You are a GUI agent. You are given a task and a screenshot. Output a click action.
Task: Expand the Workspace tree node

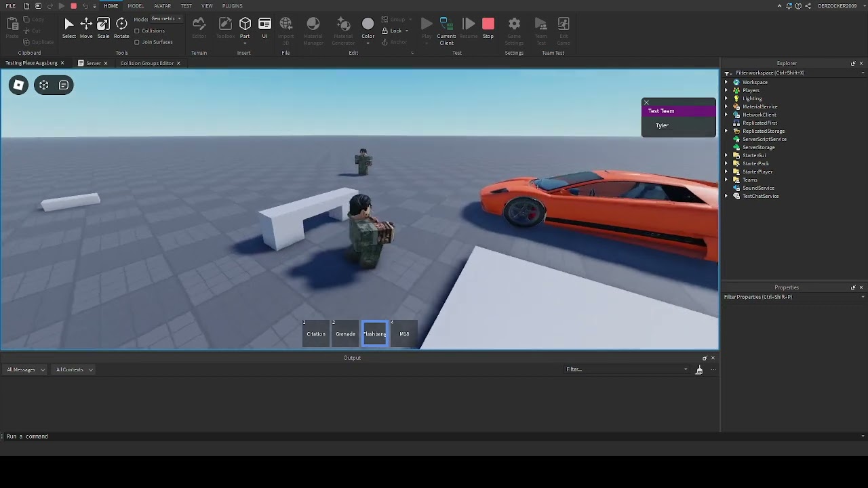[726, 82]
